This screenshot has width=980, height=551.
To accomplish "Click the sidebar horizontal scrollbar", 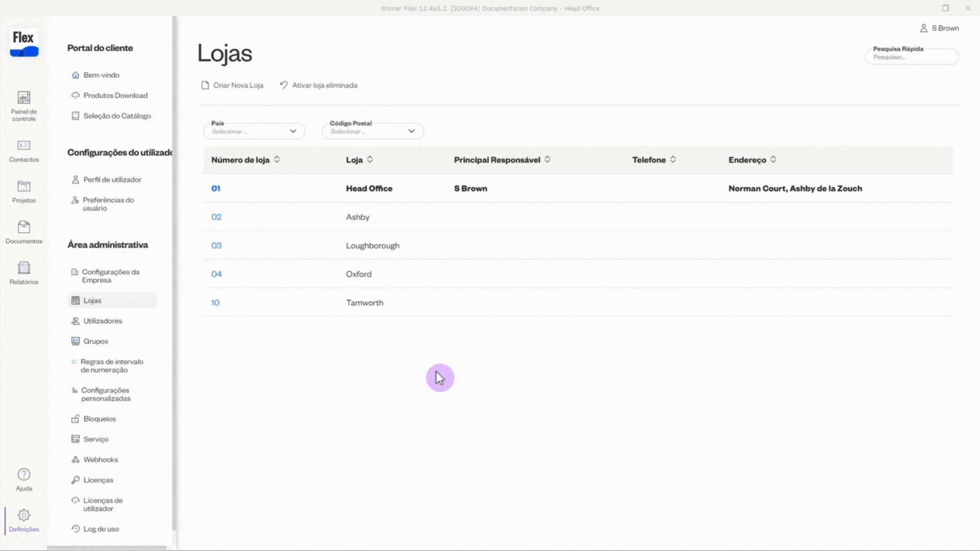I will [107, 547].
